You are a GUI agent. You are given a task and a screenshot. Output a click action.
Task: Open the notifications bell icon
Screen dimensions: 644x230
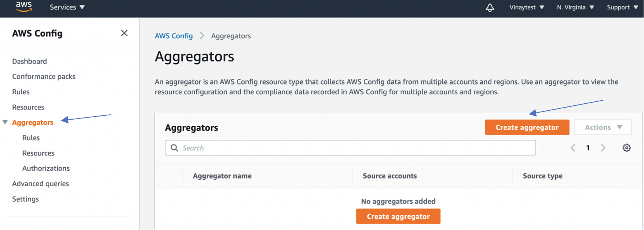pyautogui.click(x=490, y=7)
